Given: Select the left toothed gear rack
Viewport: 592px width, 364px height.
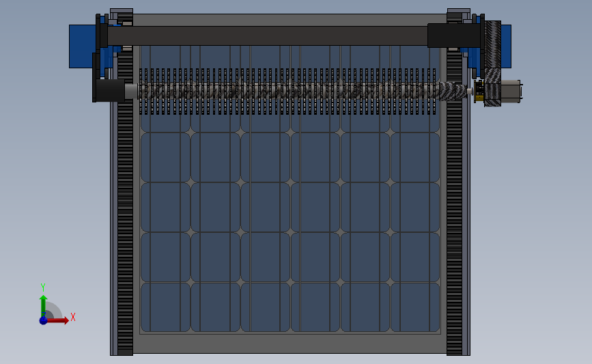Looking at the screenshot, I should tap(125, 202).
